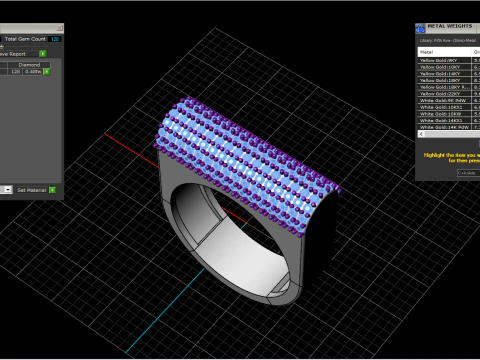Click the Total Gem Count value 120

(x=55, y=39)
